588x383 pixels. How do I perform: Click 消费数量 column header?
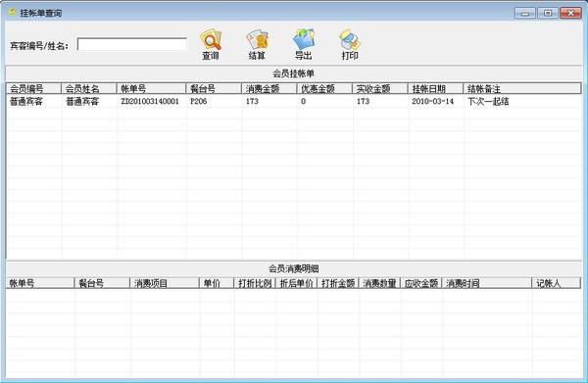click(x=379, y=283)
